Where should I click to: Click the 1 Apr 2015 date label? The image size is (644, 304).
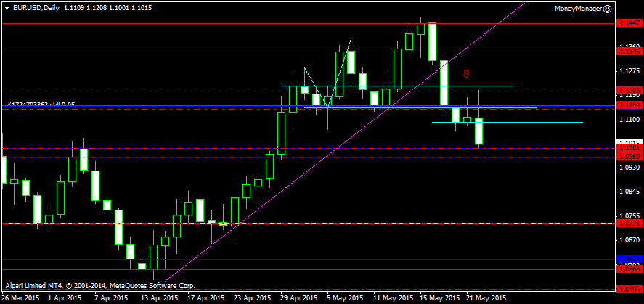point(65,297)
